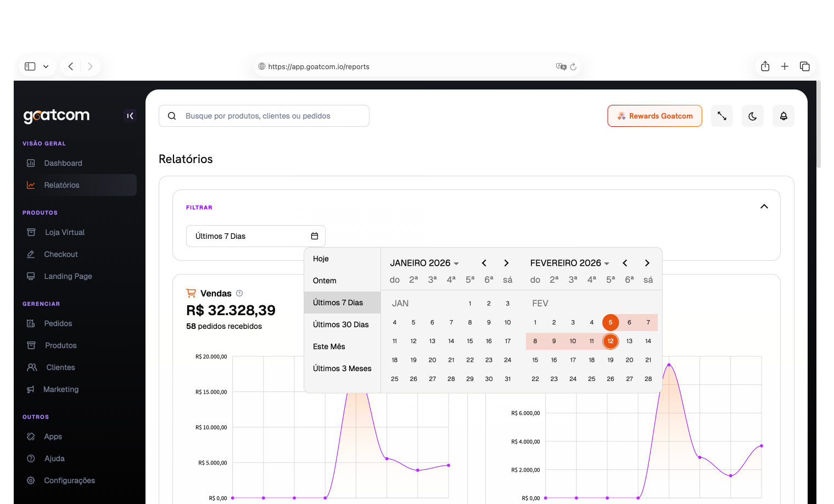Open the Janeiro 2026 month dropdown

click(424, 263)
